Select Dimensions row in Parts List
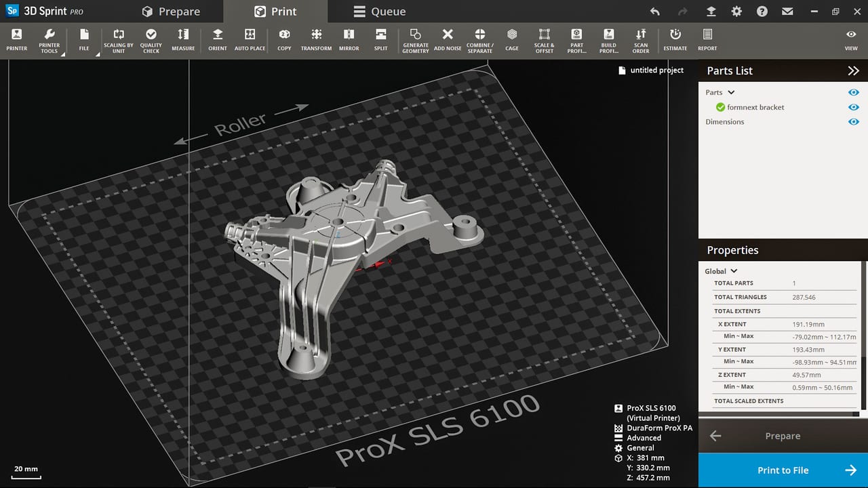868x488 pixels. tap(725, 122)
